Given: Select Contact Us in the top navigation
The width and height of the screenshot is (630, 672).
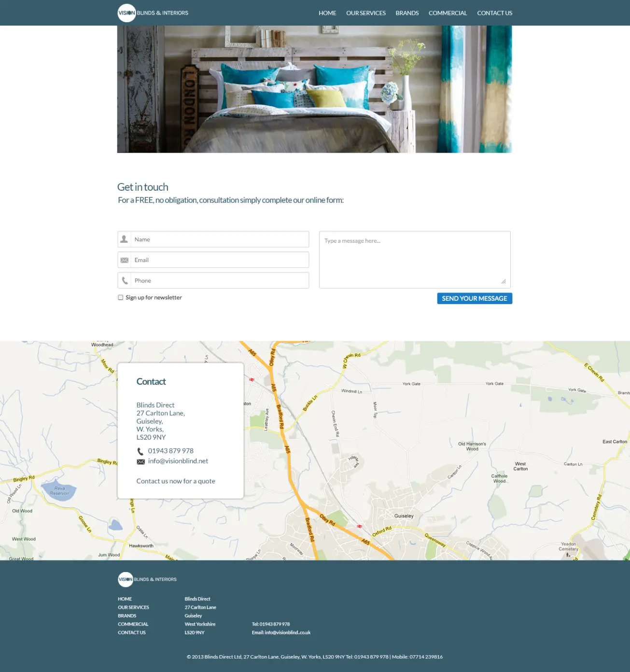Looking at the screenshot, I should click(x=494, y=13).
